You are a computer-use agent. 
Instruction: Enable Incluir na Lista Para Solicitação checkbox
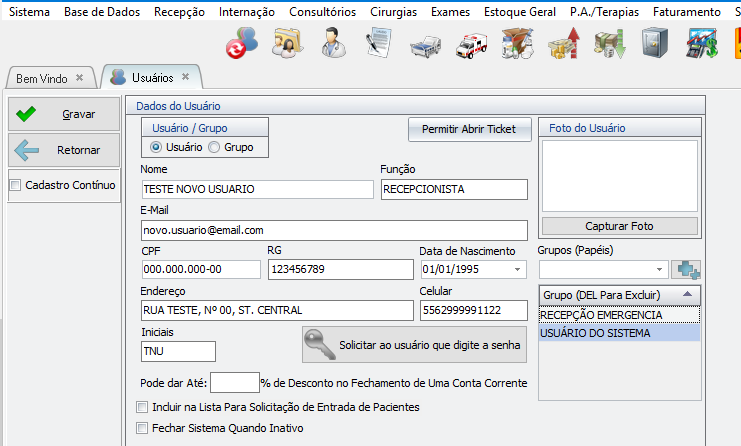click(x=141, y=408)
